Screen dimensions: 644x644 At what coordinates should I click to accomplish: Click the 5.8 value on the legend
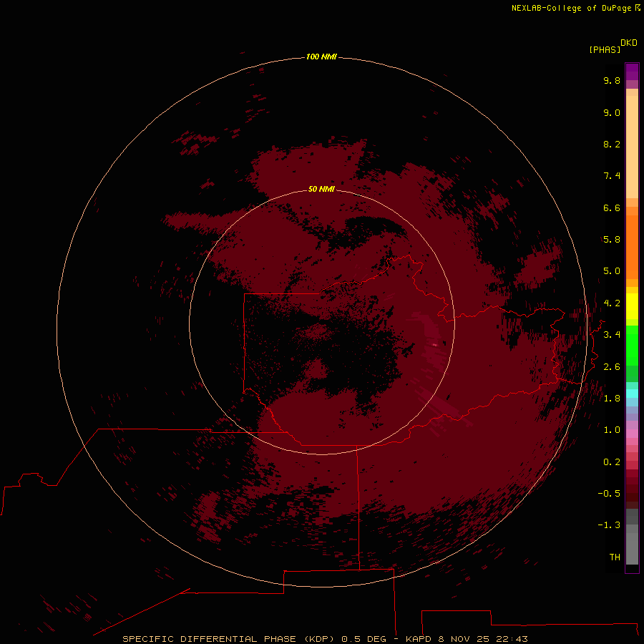coord(612,240)
